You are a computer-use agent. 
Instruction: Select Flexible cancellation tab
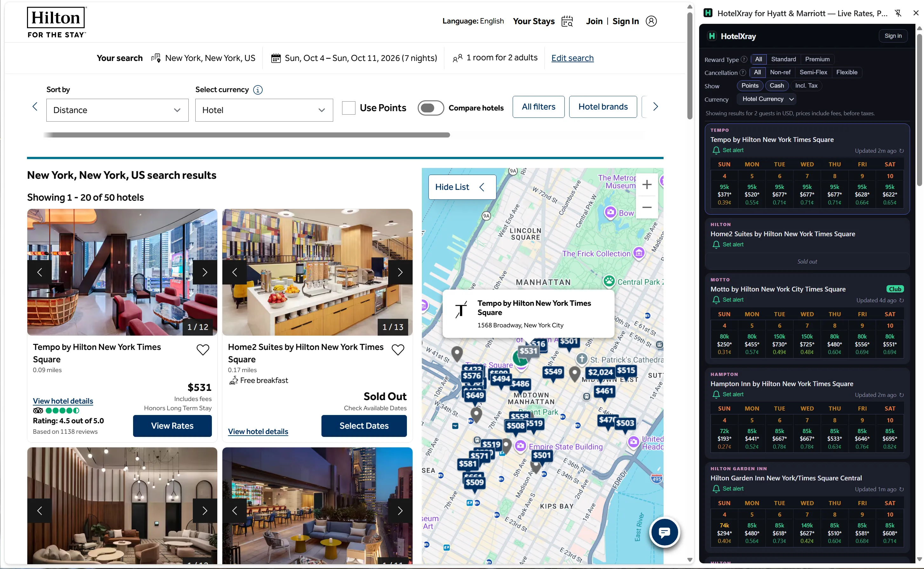click(x=846, y=72)
